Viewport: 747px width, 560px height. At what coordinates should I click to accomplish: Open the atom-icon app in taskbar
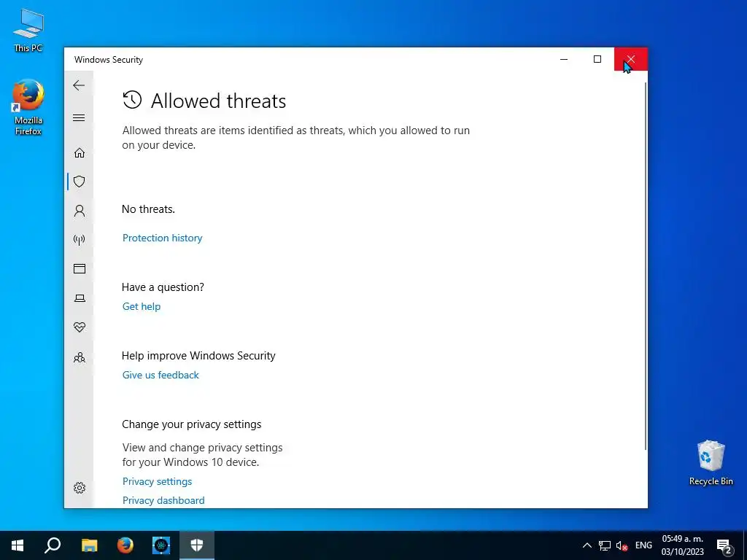[161, 545]
